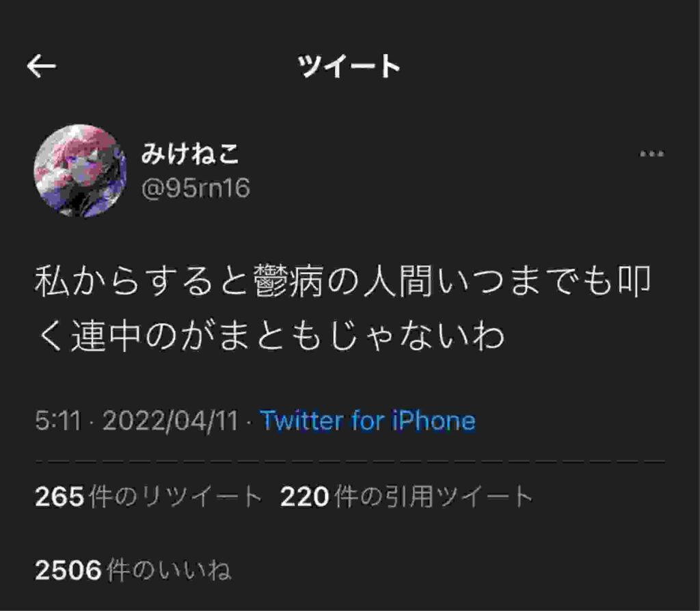Screen dimensions: 700x611
Task: Tap second tweet line く連中のがまともじゃないわ
Action: pyautogui.click(x=271, y=336)
